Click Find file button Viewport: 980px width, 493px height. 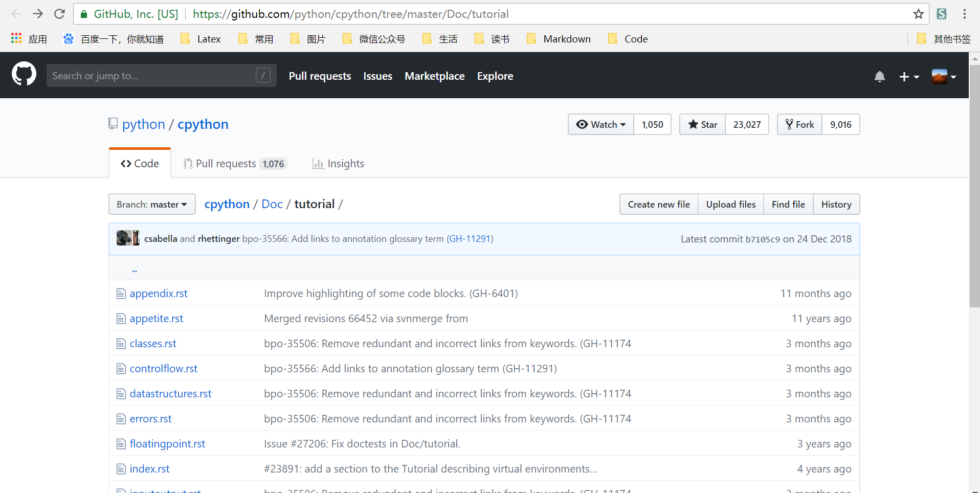click(x=788, y=204)
